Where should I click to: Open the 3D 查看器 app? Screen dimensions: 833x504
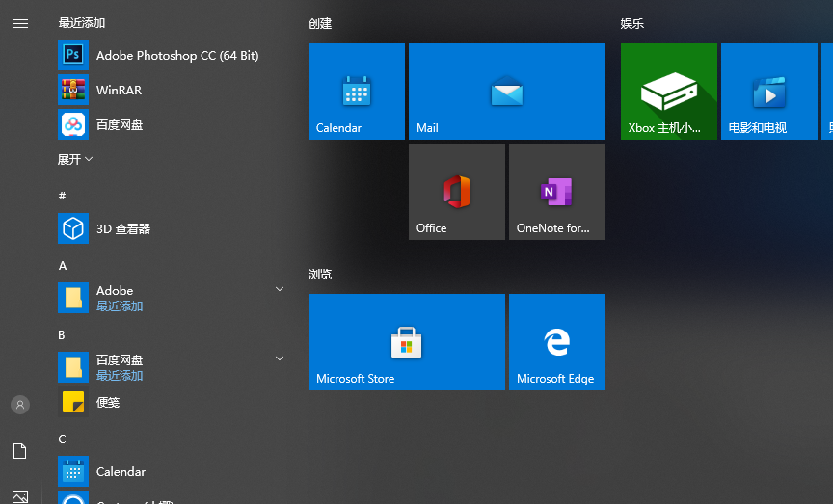pos(122,229)
